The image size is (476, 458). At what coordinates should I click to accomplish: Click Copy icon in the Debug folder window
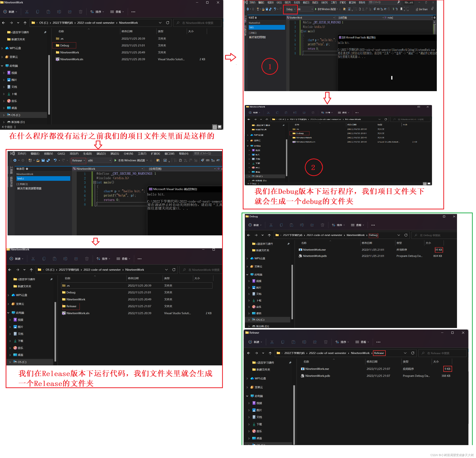[281, 225]
